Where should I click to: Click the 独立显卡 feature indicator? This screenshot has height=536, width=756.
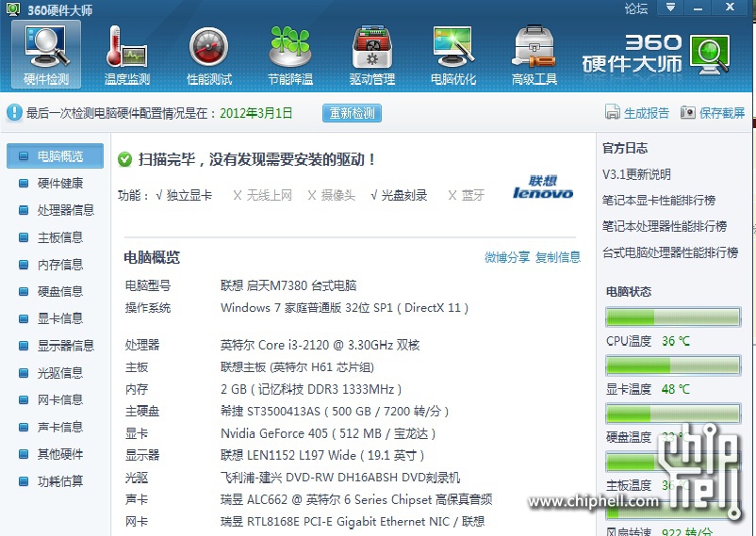point(184,195)
